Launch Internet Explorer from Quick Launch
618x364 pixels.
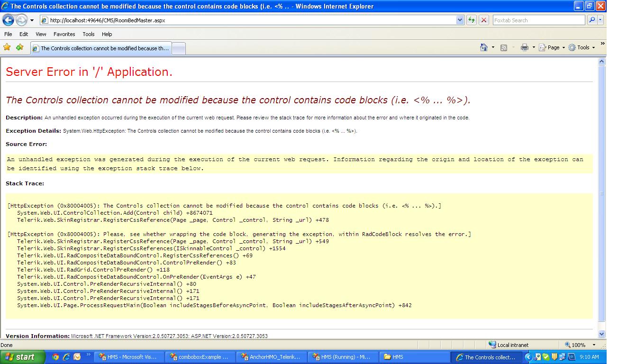[66, 357]
